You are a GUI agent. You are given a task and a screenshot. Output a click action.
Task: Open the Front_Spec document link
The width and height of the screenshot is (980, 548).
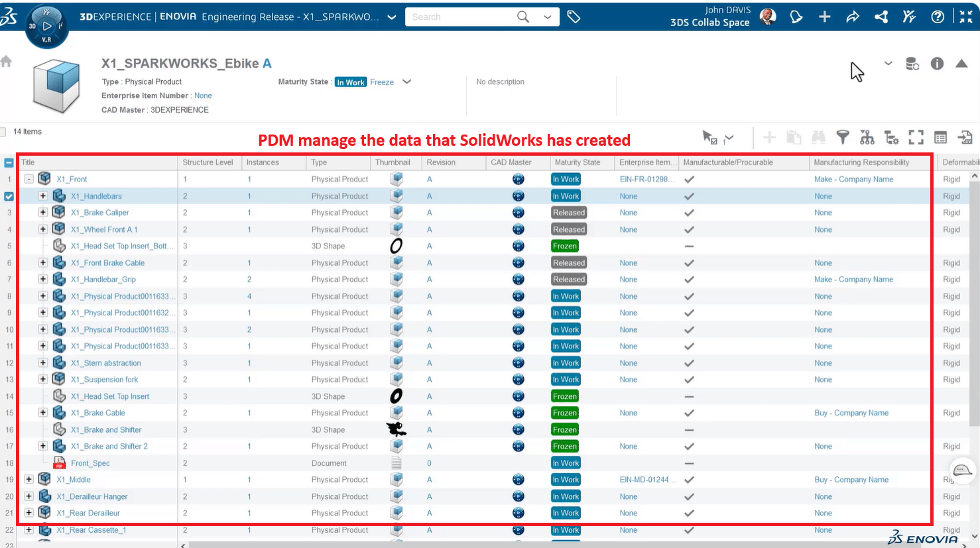[90, 463]
